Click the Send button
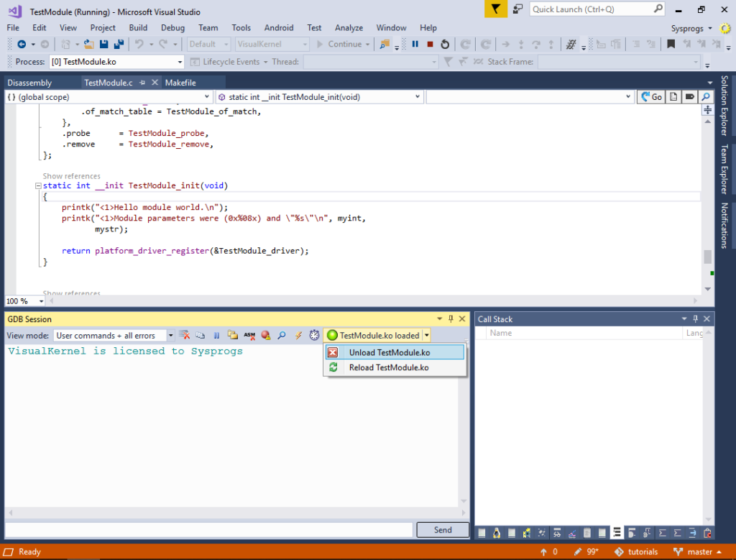The height and width of the screenshot is (560, 736). coord(442,529)
